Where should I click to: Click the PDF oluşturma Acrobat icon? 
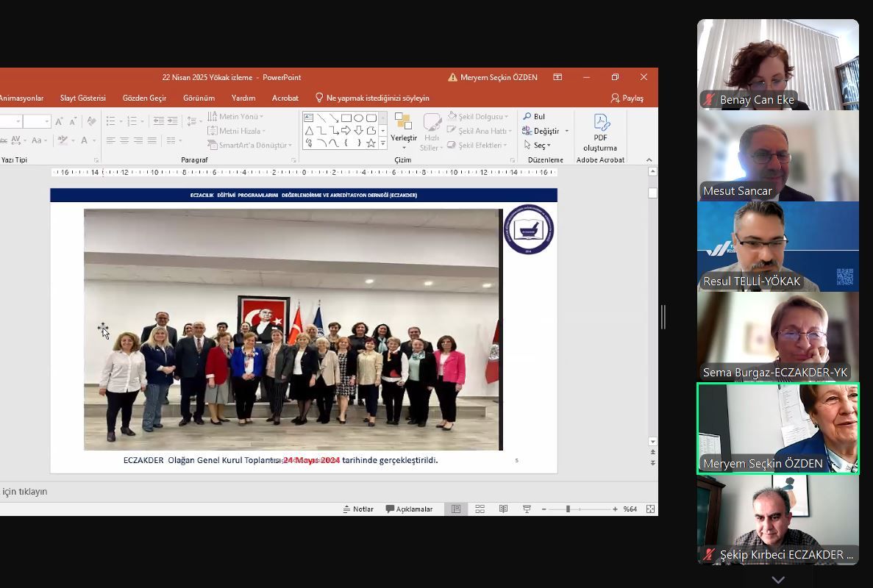coord(600,132)
